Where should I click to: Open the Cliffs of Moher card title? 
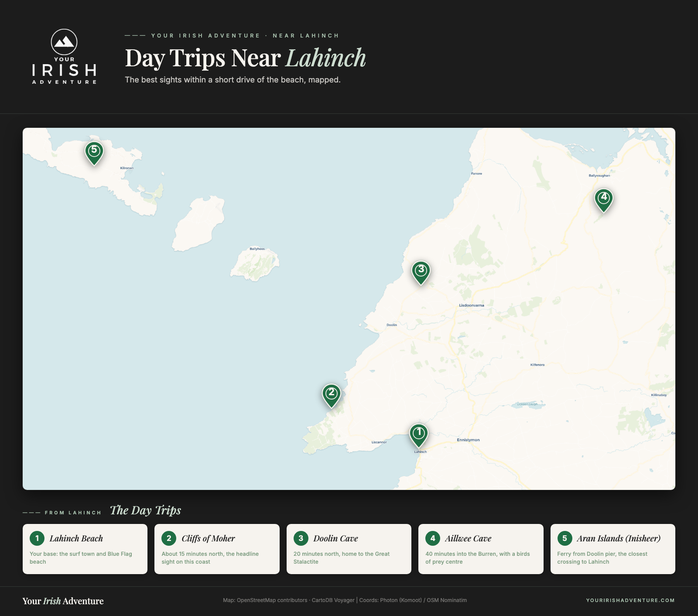tap(209, 538)
